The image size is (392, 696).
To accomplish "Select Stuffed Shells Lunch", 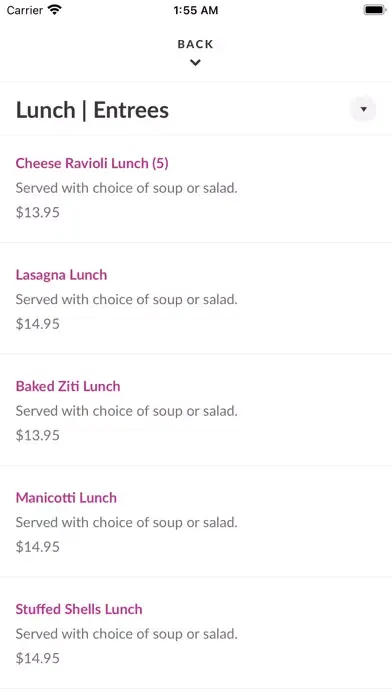I will point(79,609).
